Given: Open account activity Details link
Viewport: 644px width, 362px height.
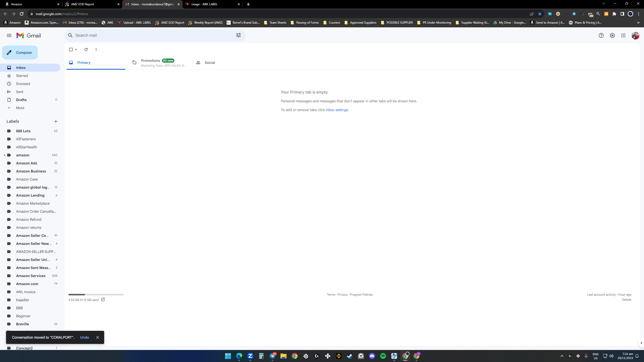Looking at the screenshot, I should [x=627, y=300].
